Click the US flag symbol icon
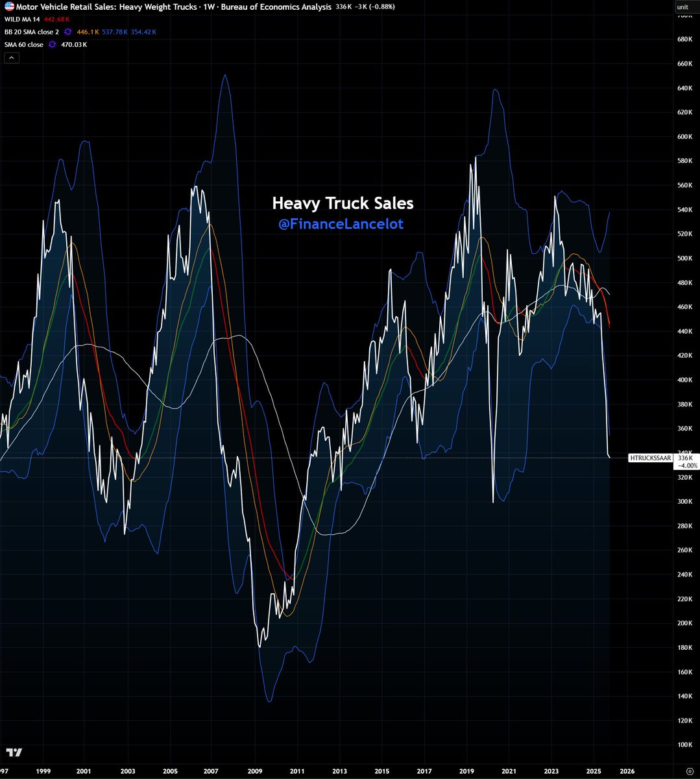700x779 pixels. point(8,6)
